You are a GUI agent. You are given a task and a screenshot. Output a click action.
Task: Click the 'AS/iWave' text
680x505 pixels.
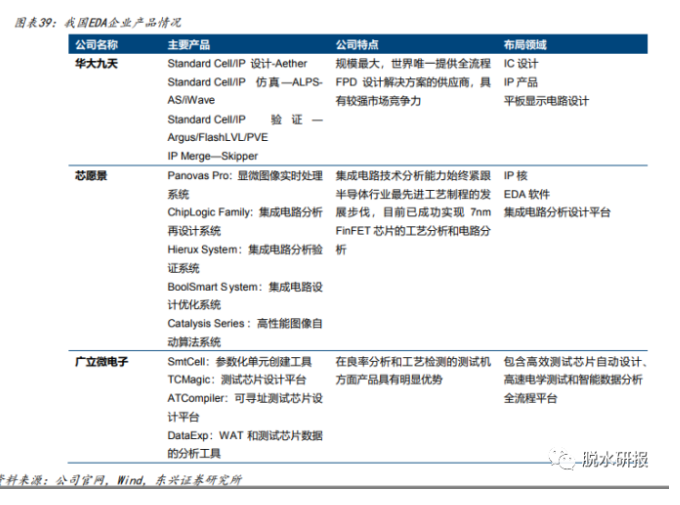191,100
